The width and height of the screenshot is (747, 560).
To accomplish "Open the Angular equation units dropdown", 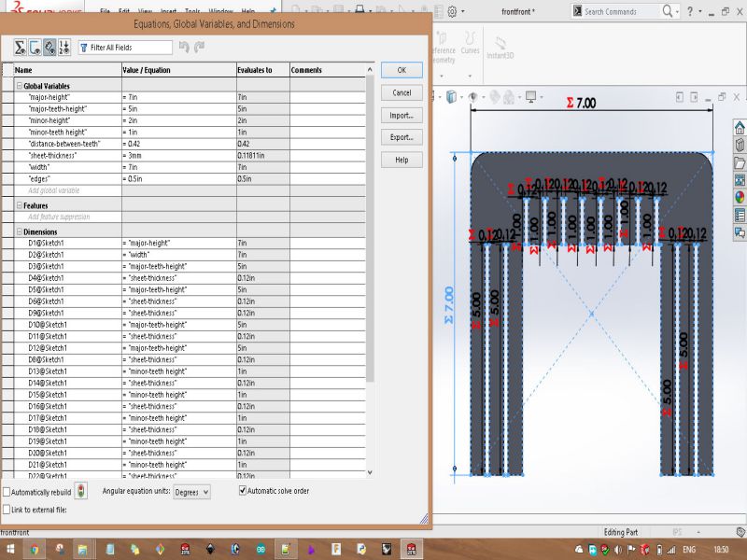I will coord(191,492).
